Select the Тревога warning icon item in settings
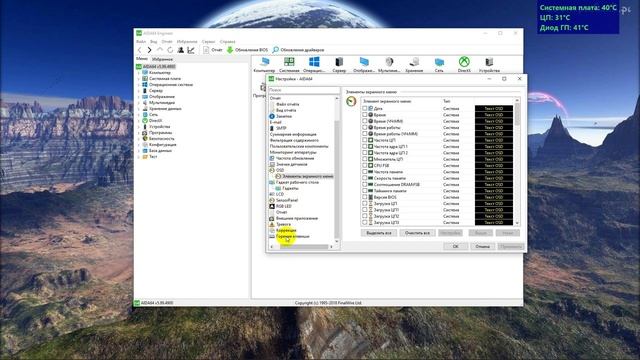The image size is (640, 360). 280,224
